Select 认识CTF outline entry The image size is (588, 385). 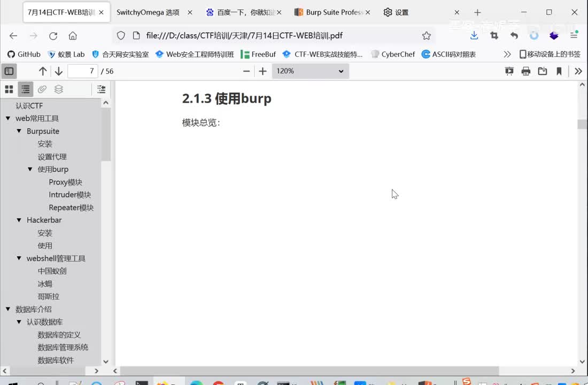pyautogui.click(x=29, y=106)
